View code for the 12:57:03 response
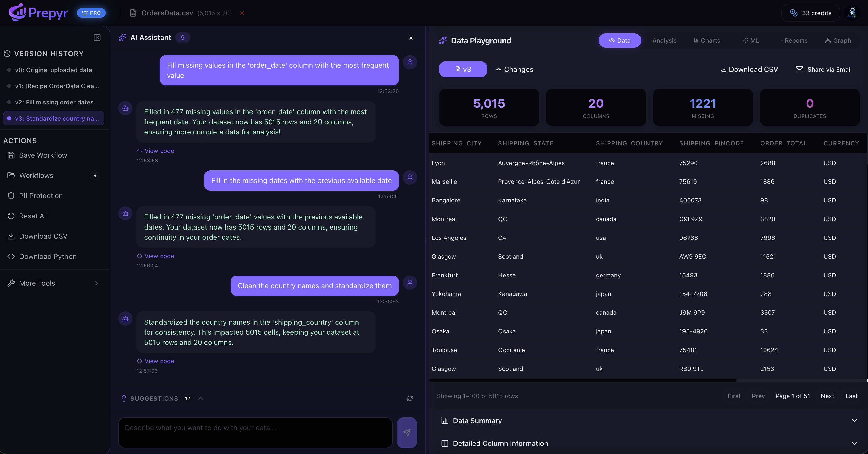Image resolution: width=868 pixels, height=454 pixels. pos(155,361)
